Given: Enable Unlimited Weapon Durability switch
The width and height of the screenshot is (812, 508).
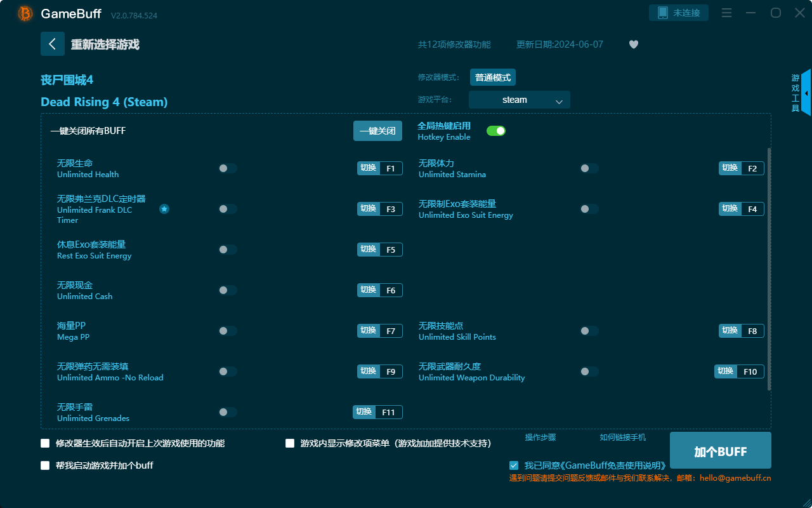Looking at the screenshot, I should pyautogui.click(x=589, y=371).
